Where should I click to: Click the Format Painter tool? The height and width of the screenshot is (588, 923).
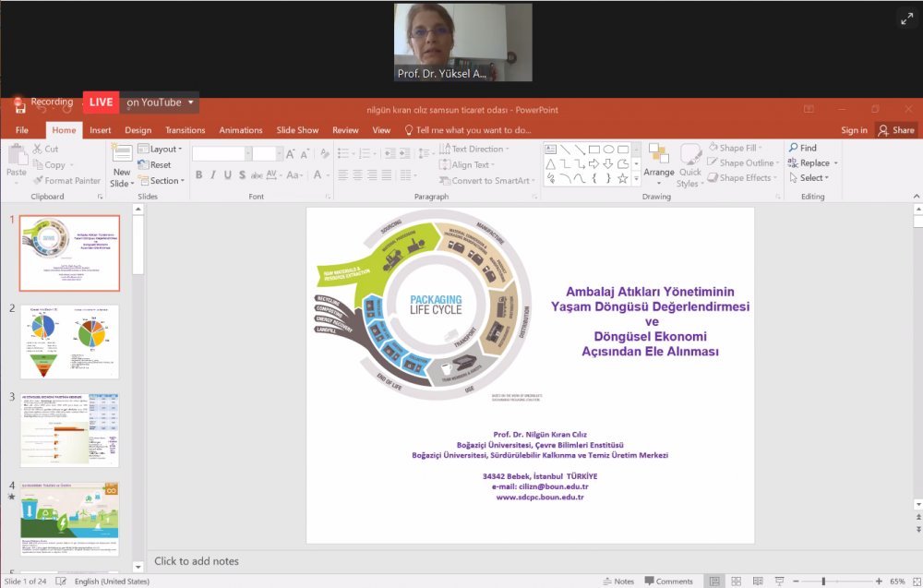point(66,181)
